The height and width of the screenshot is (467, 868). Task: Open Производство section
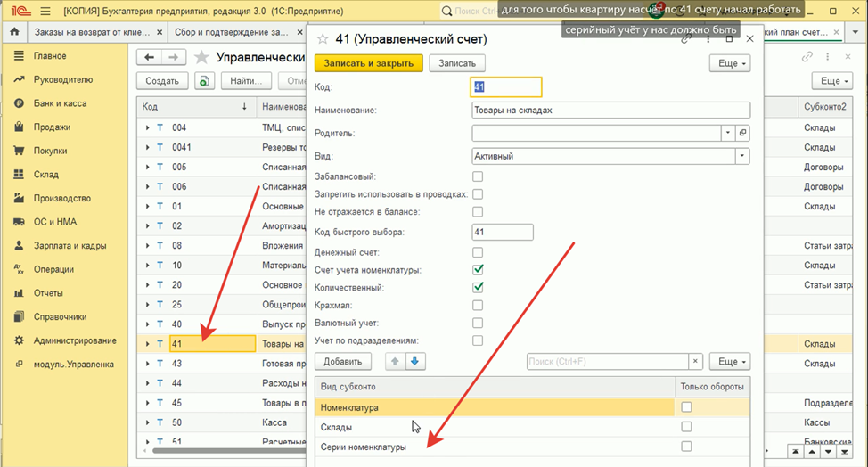coord(62,198)
